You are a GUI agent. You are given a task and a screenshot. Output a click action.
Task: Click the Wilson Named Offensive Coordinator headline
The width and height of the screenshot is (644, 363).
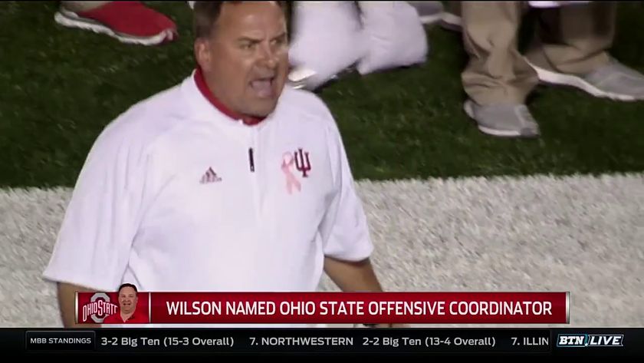pos(359,309)
